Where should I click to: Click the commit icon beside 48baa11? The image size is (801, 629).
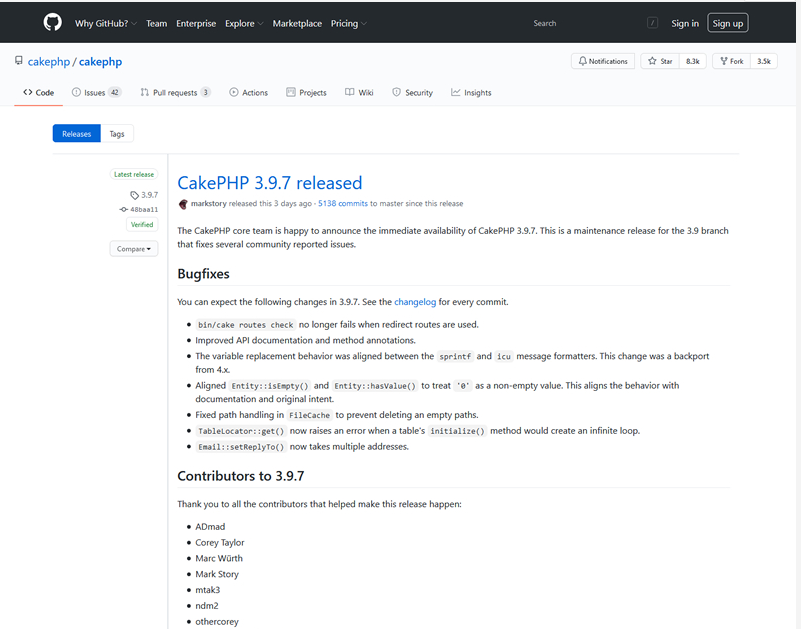124,209
